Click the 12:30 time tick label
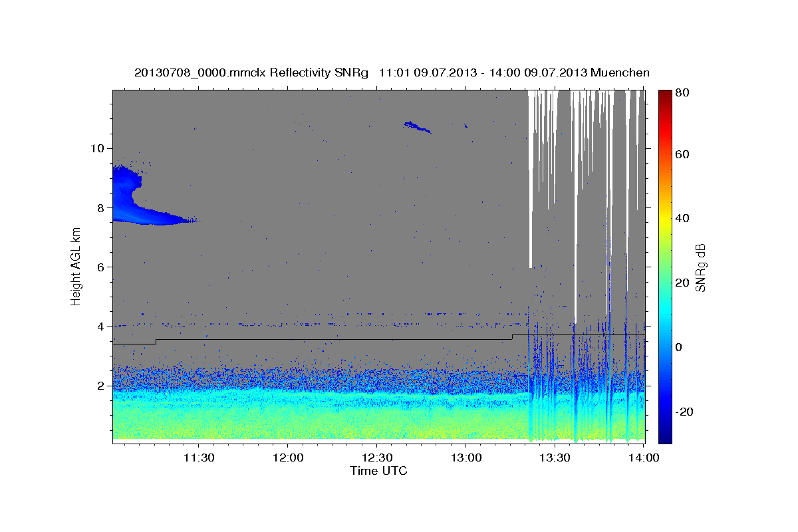 [x=376, y=458]
